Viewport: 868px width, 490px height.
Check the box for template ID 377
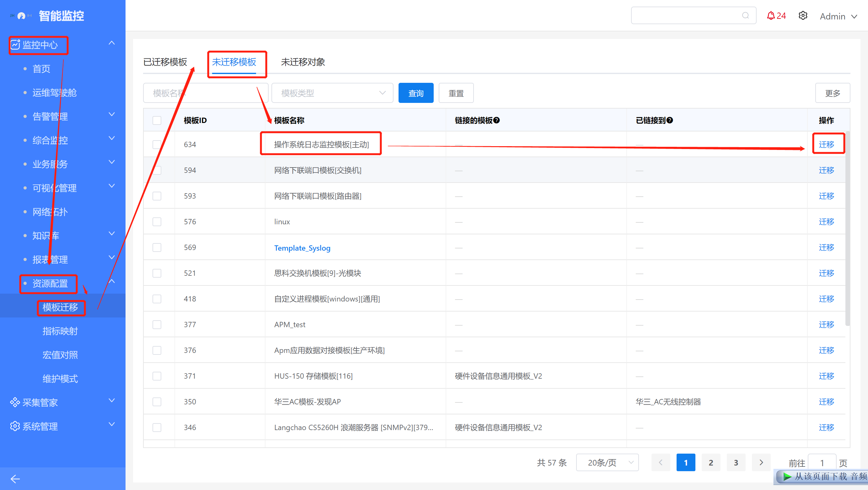[x=157, y=325]
